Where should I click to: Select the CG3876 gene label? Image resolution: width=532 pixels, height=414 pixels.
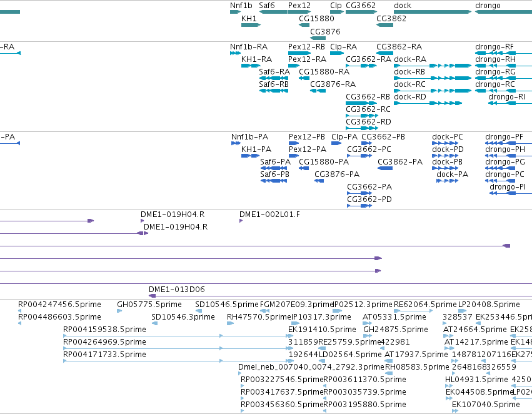(325, 31)
